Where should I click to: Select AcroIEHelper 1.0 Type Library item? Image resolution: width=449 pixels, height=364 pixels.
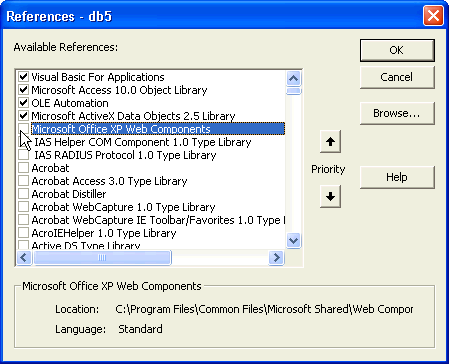click(104, 233)
